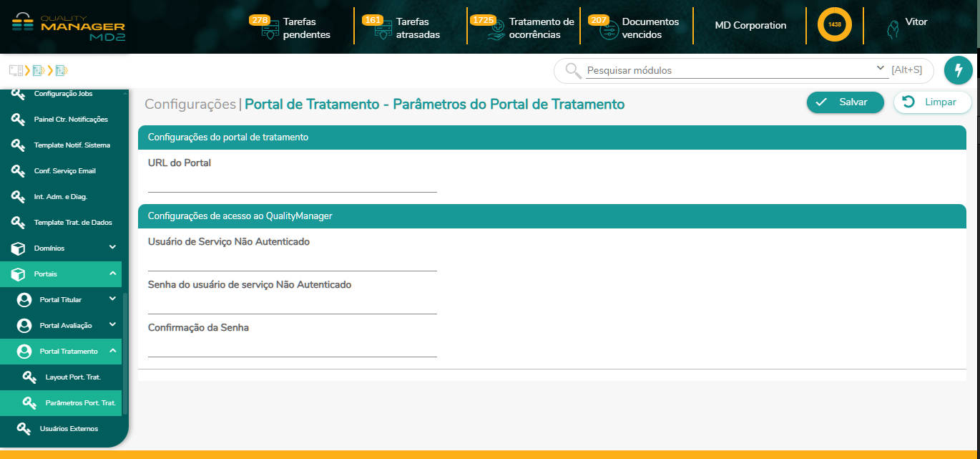Open Painel Ctr. Notificações menu item

(61, 120)
